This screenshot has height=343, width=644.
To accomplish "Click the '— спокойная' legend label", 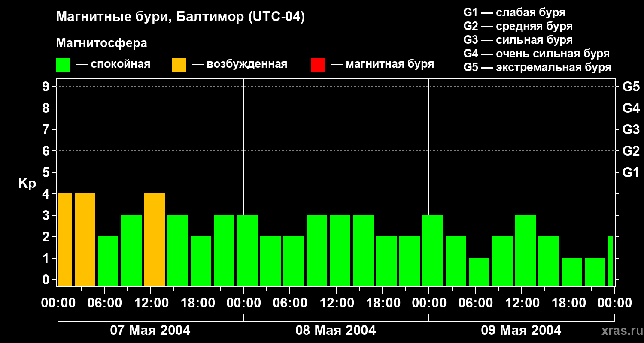I will [113, 64].
